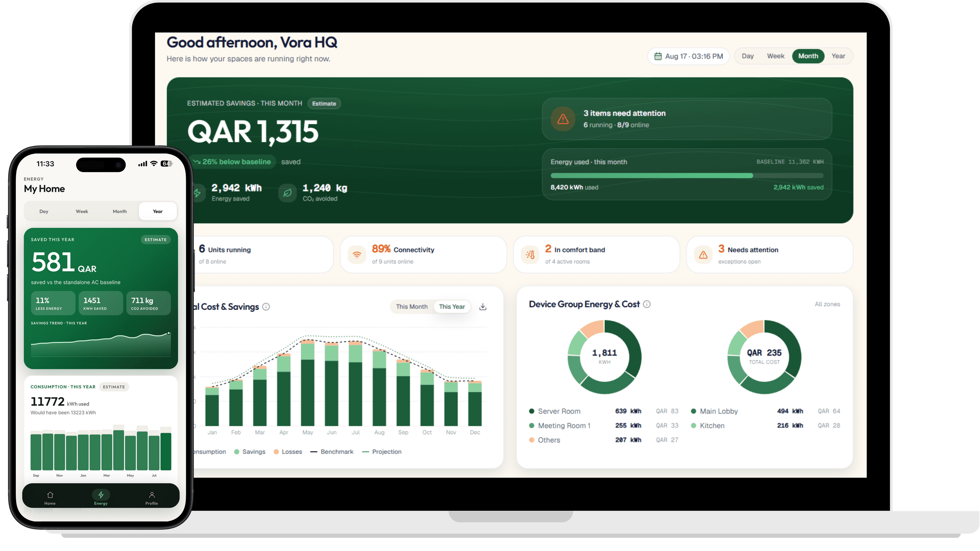This screenshot has height=551, width=980.
Task: Click the Meeting Room 1 legend row
Action: pos(603,425)
